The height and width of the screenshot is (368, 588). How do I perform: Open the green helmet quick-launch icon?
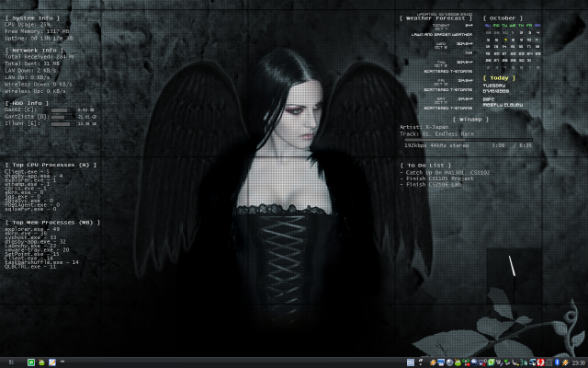41,362
